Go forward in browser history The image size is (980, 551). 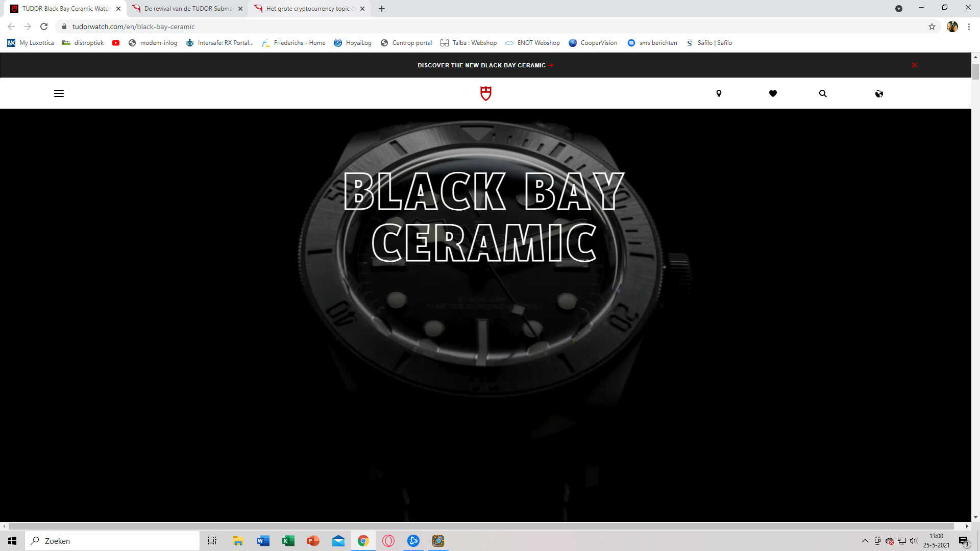(28, 27)
